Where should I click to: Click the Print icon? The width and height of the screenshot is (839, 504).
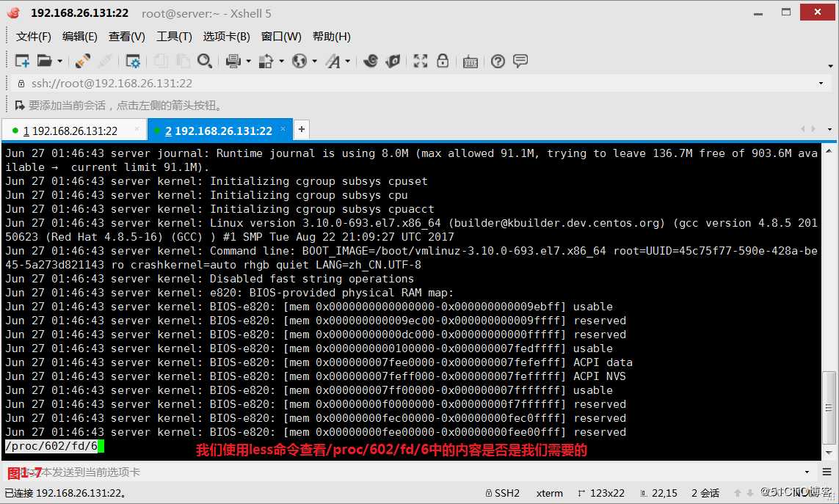pyautogui.click(x=233, y=61)
